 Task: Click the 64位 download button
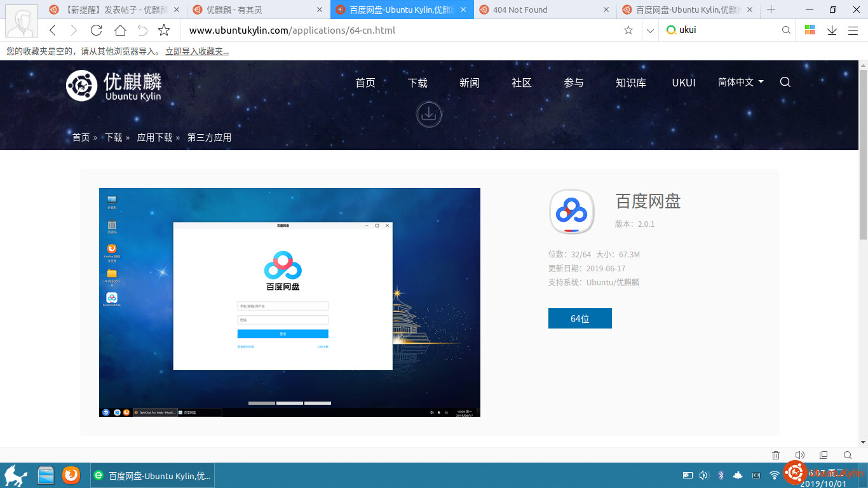(x=580, y=318)
